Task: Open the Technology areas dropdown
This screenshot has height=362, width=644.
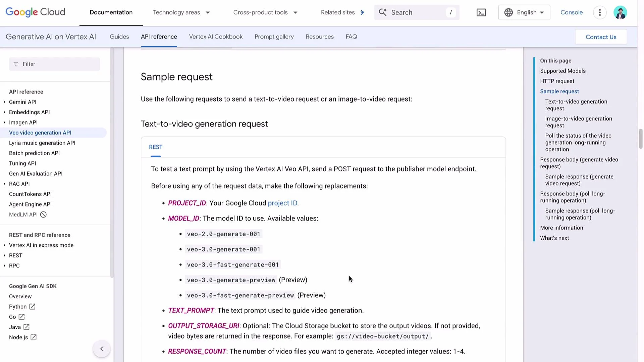Action: point(181,12)
